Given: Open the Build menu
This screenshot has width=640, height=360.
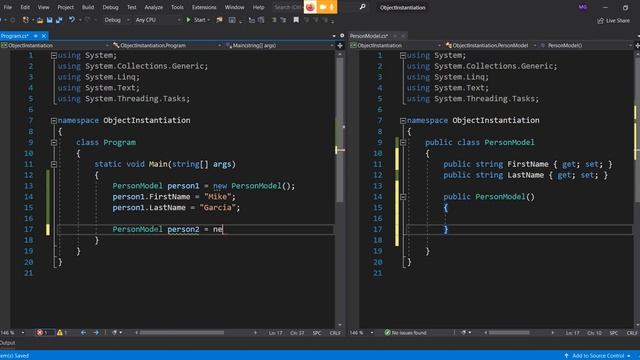Looking at the screenshot, I should point(88,7).
